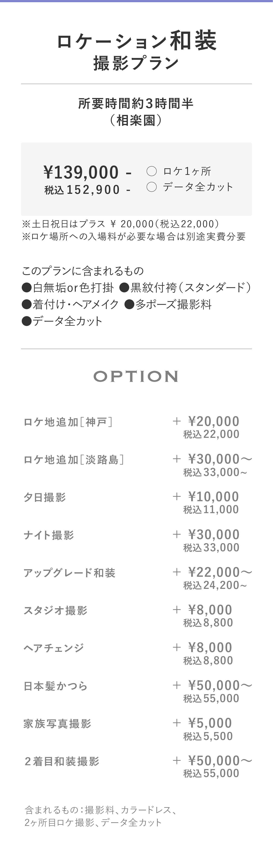The image size is (273, 868).
Task: Click the OPTION section heading
Action: click(136, 376)
